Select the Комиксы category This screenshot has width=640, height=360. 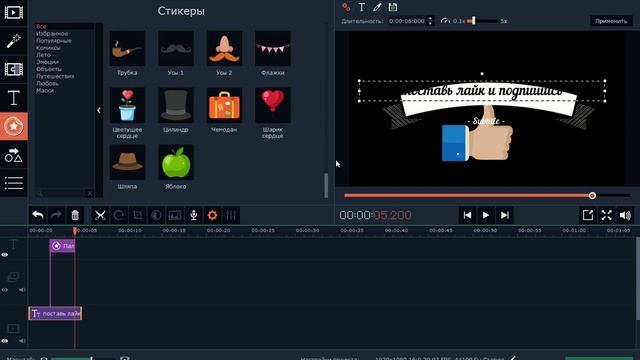48,48
